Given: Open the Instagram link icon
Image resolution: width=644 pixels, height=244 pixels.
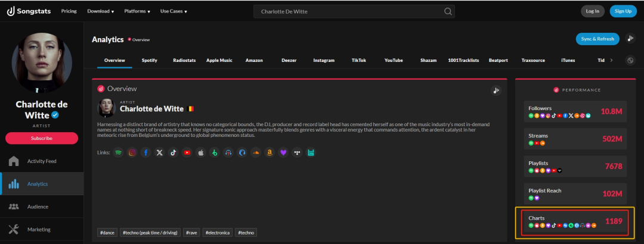Looking at the screenshot, I should click(x=132, y=152).
